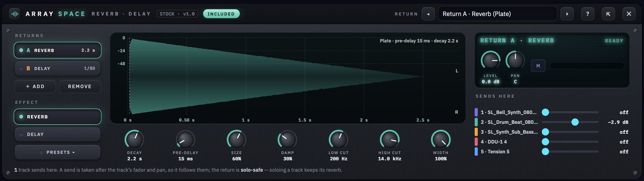Click the READY status text
This screenshot has height=181, width=644.
614,41
